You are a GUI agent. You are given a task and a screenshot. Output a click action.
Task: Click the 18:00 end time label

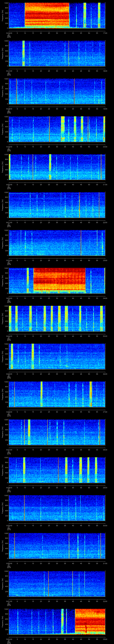pyautogui.click(x=105, y=71)
